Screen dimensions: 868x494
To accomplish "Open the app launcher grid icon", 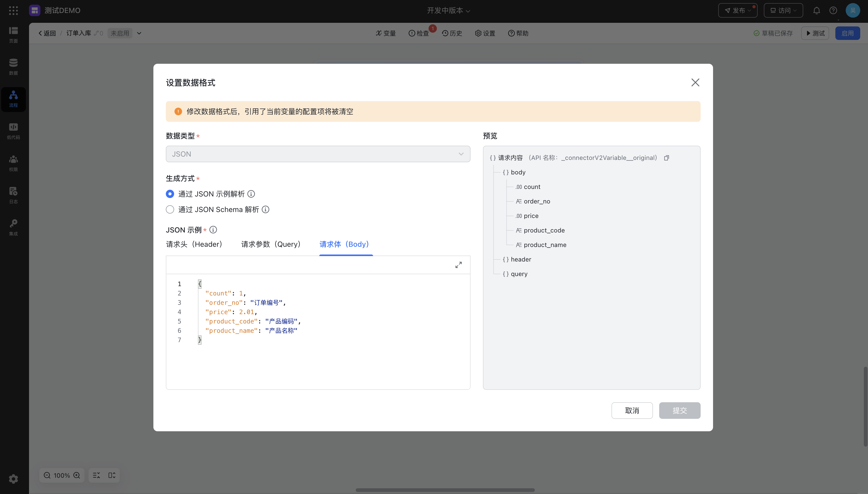I will click(13, 11).
